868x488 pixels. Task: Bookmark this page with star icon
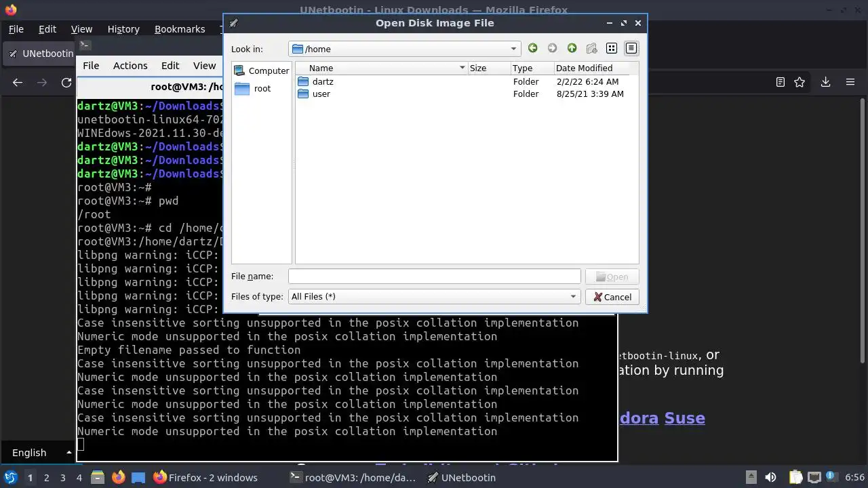pyautogui.click(x=800, y=82)
